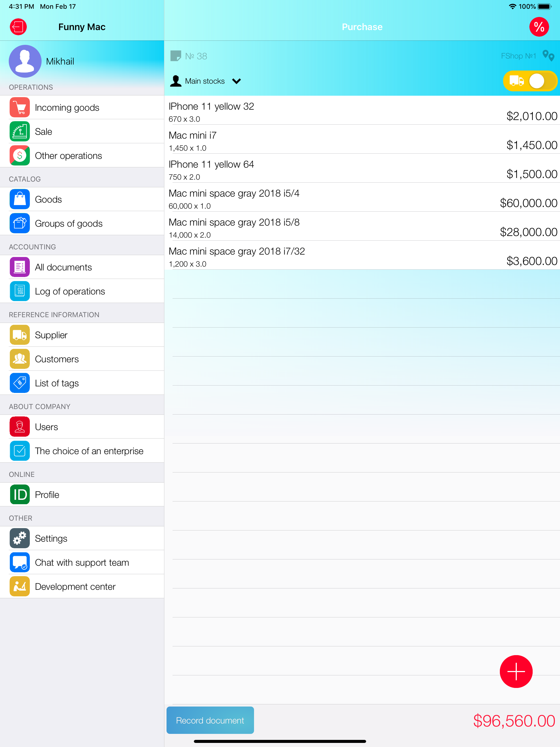Click the red exit icon beside Funny Mac
Viewport: 560px width, 747px height.
(18, 27)
